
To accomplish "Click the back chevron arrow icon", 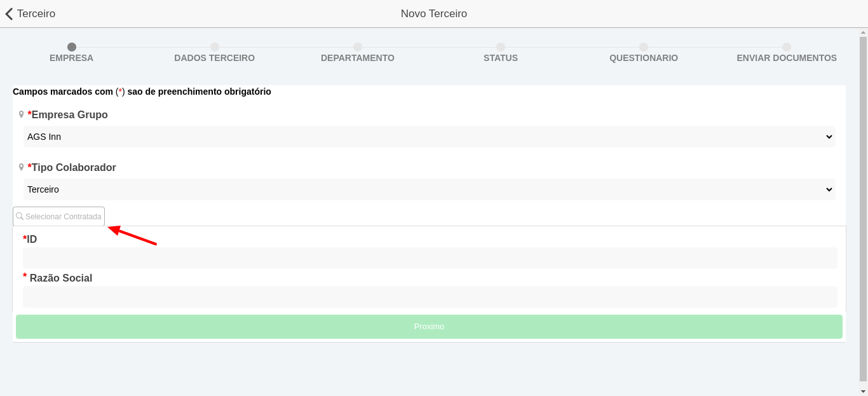I will pos(9,14).
